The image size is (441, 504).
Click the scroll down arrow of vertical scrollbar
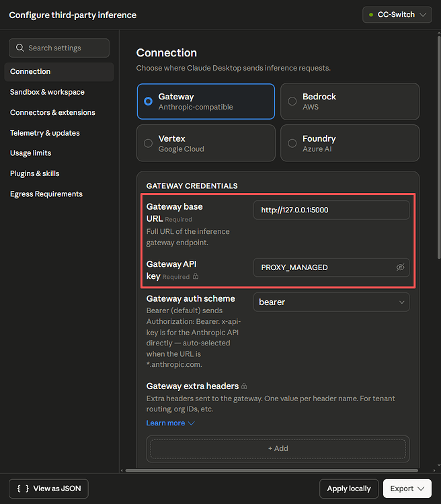tap(439, 465)
